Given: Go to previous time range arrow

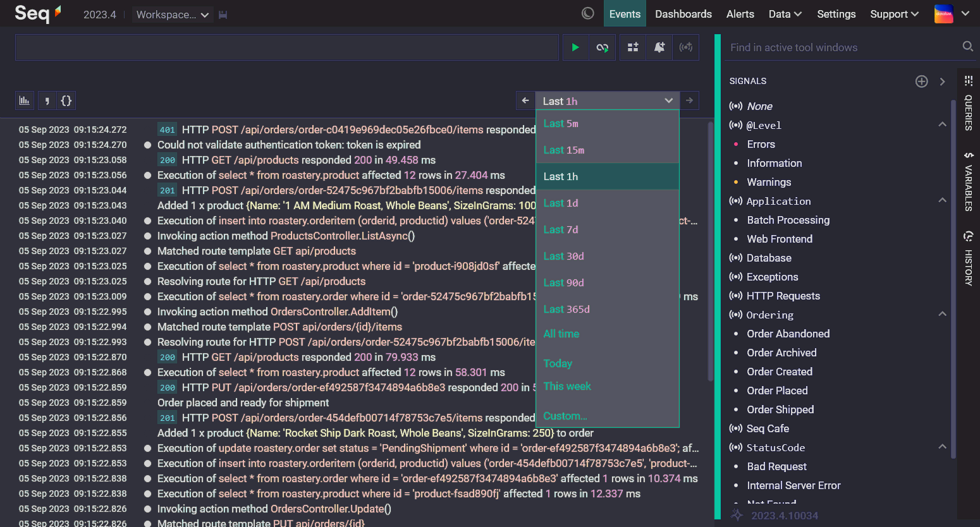Looking at the screenshot, I should click(525, 100).
